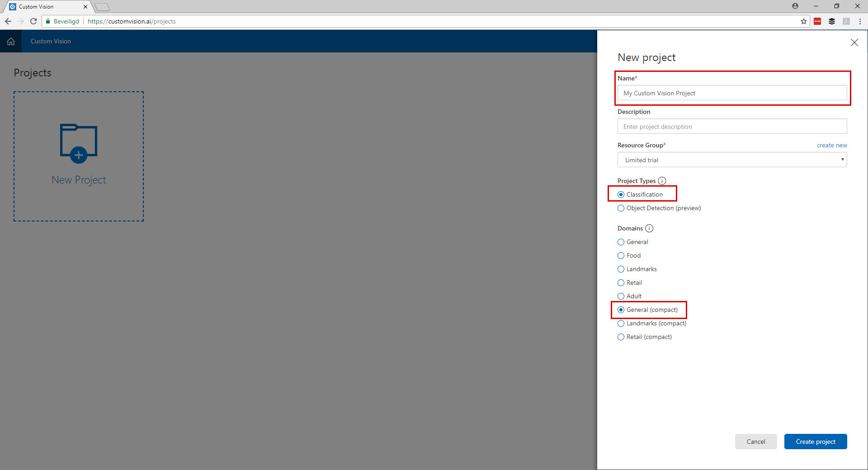Viewport: 868px width, 470px height.
Task: Select Retail (compact) domain
Action: (621, 337)
